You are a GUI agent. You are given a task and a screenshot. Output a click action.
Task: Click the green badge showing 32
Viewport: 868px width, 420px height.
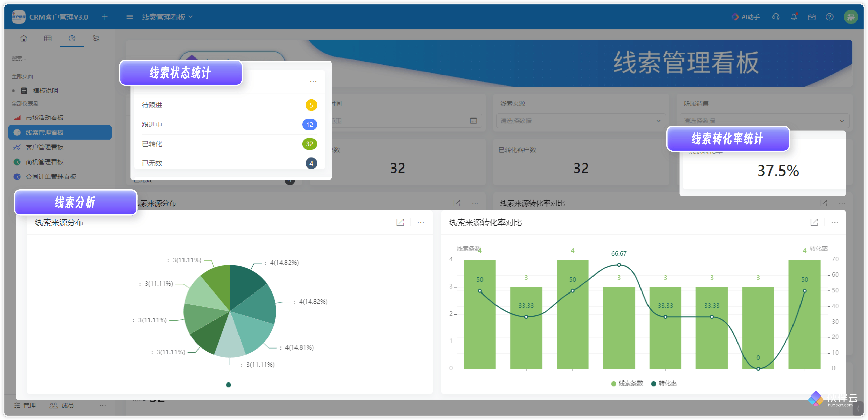tap(309, 144)
